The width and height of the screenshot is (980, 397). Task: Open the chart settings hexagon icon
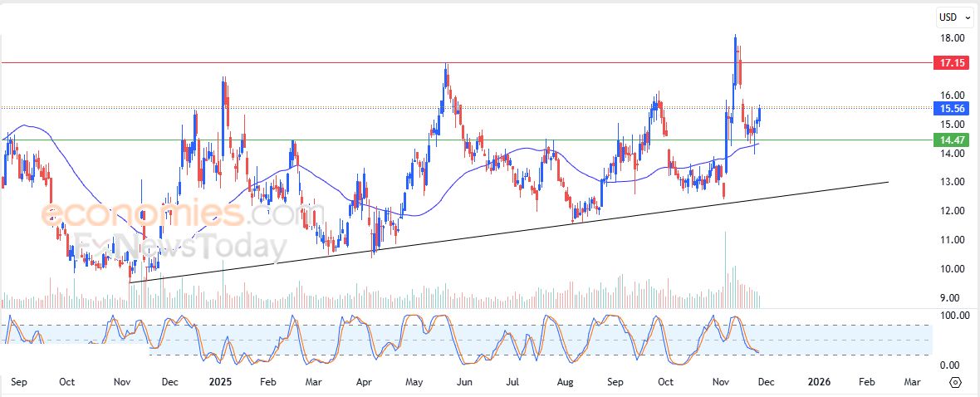[x=955, y=382]
